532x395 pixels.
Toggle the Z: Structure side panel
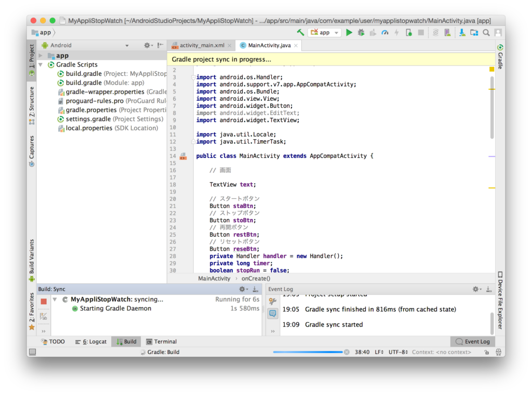pyautogui.click(x=32, y=106)
